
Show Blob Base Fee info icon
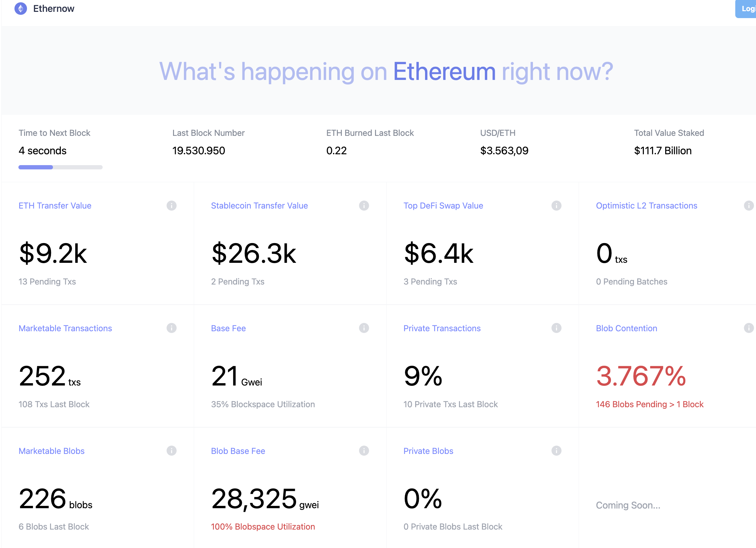(364, 451)
